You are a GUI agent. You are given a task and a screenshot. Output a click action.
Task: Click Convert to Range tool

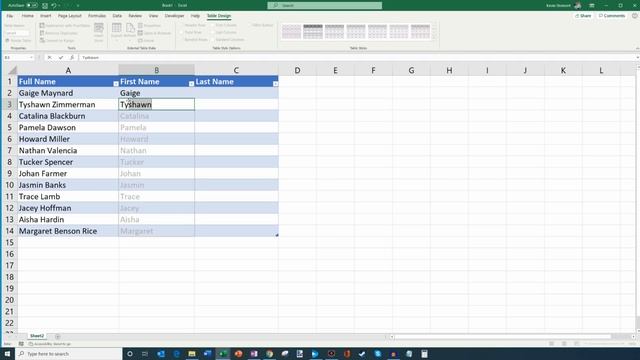57,40
